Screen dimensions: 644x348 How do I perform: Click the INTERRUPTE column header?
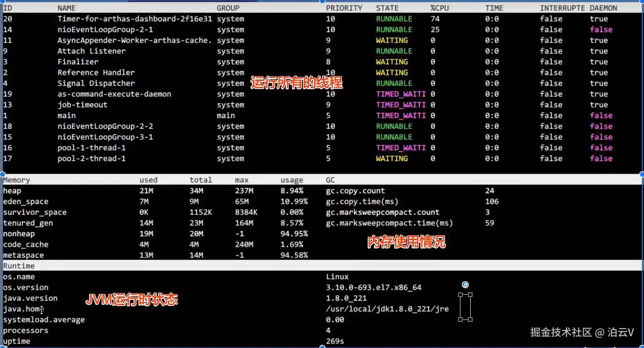pyautogui.click(x=563, y=8)
